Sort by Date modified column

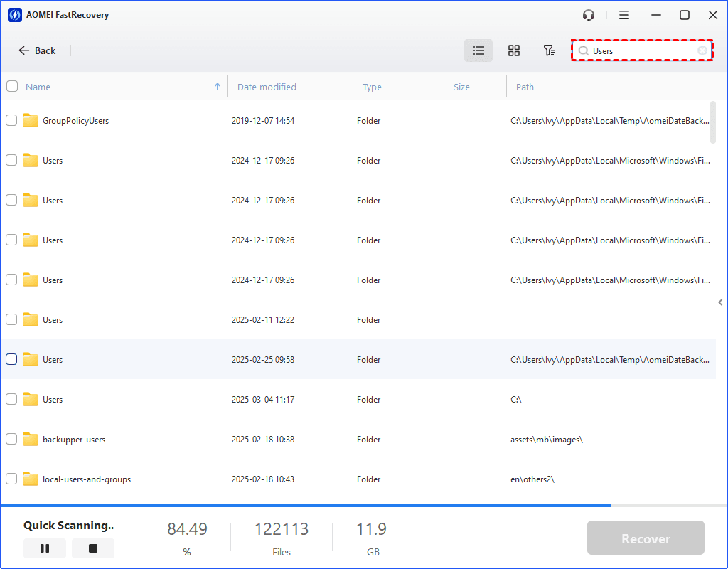[267, 86]
